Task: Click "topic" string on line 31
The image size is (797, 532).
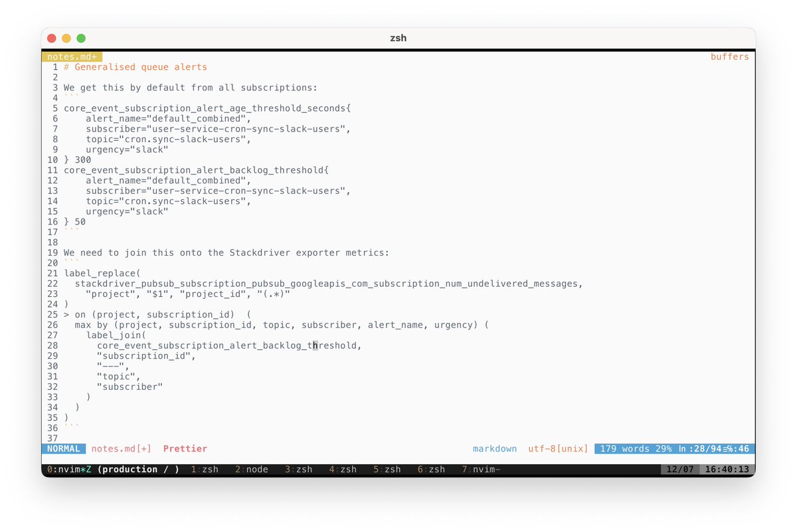Action: [116, 376]
